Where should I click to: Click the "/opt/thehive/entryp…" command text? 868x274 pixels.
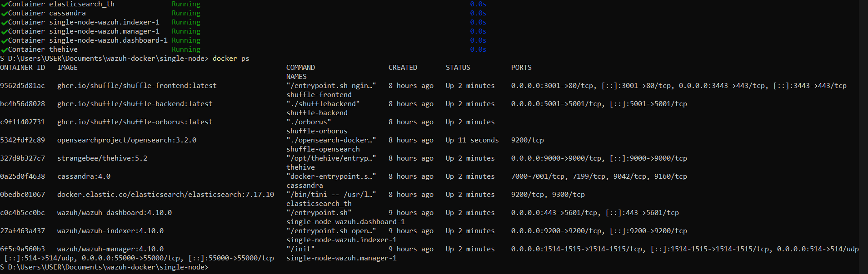point(331,158)
